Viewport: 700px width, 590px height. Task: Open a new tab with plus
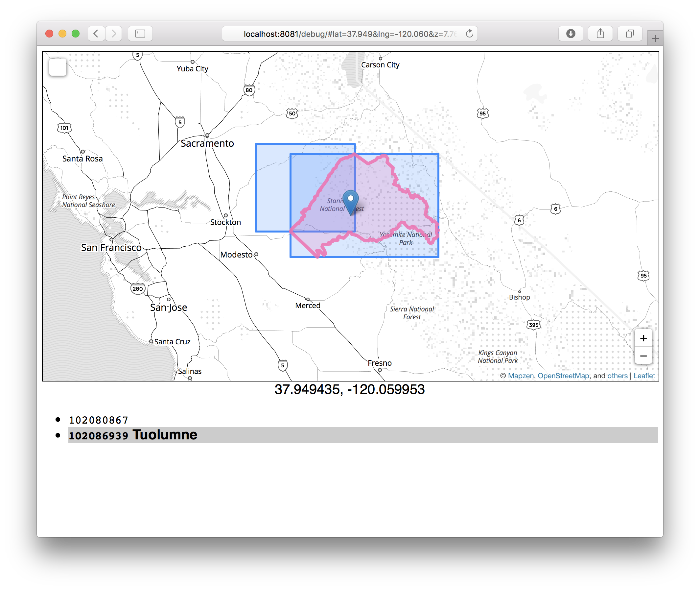[655, 39]
